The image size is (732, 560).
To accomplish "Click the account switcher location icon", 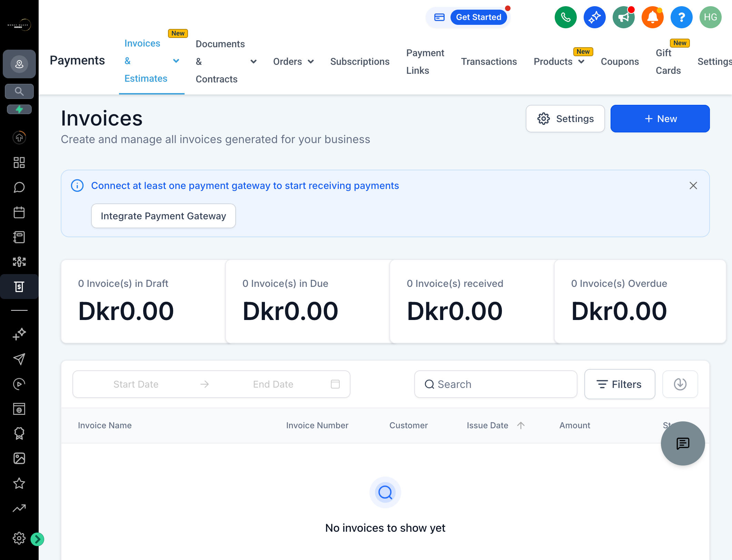I will coord(19,64).
